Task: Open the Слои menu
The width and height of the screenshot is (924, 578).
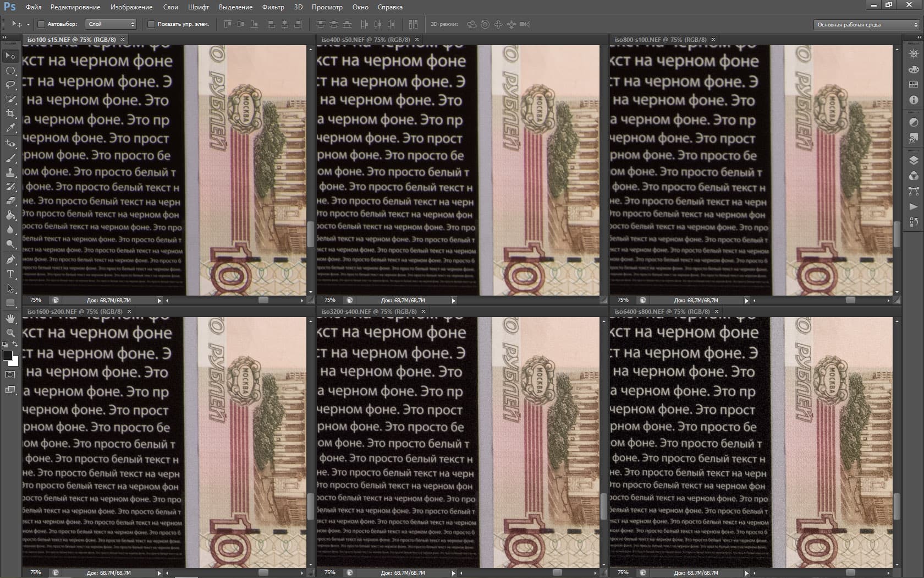Action: click(x=170, y=7)
